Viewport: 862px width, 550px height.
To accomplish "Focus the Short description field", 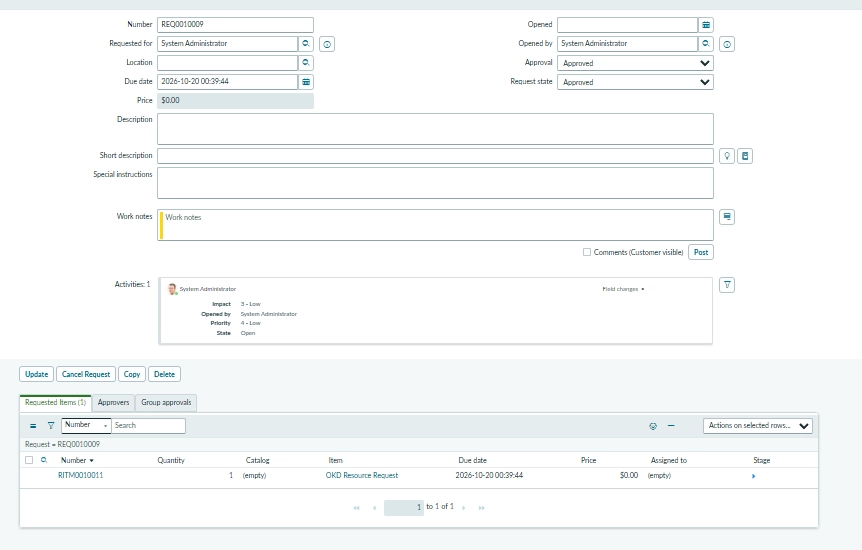I will 435,156.
